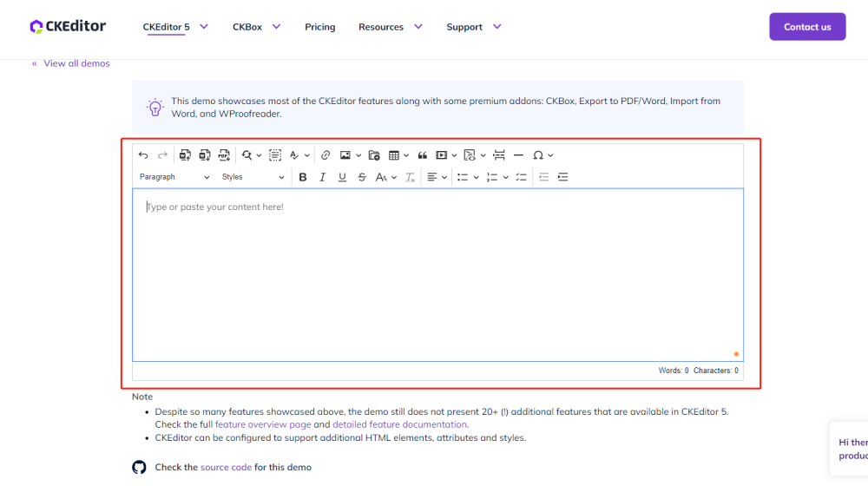The width and height of the screenshot is (868, 486).
Task: Click the Words: 0 counter
Action: (674, 371)
